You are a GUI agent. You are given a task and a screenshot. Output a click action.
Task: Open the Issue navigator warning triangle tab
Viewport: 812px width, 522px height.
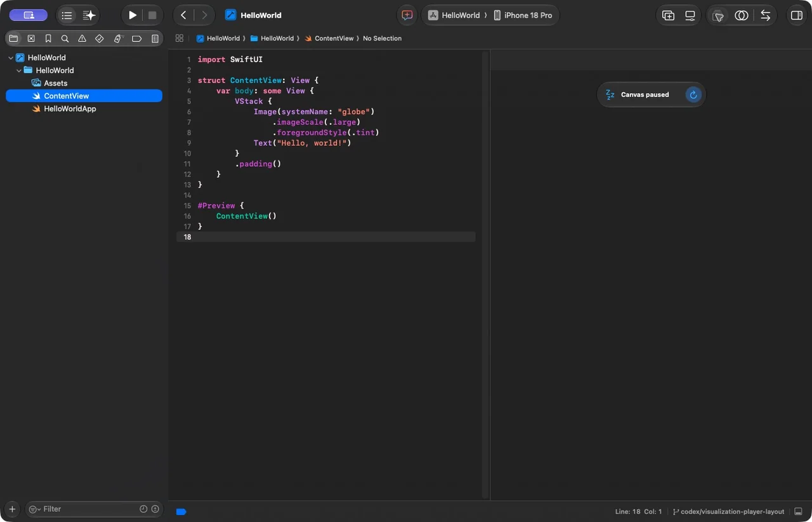pyautogui.click(x=82, y=39)
